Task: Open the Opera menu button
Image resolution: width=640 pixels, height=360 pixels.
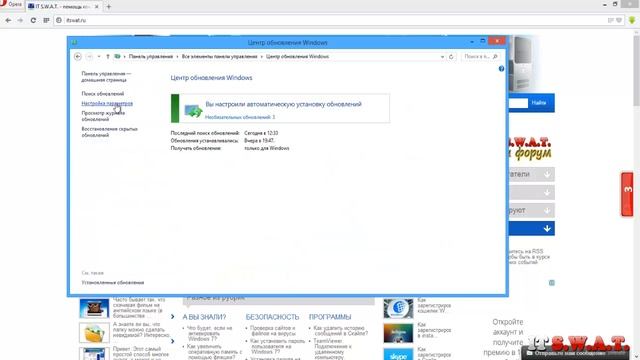Action: point(11,4)
